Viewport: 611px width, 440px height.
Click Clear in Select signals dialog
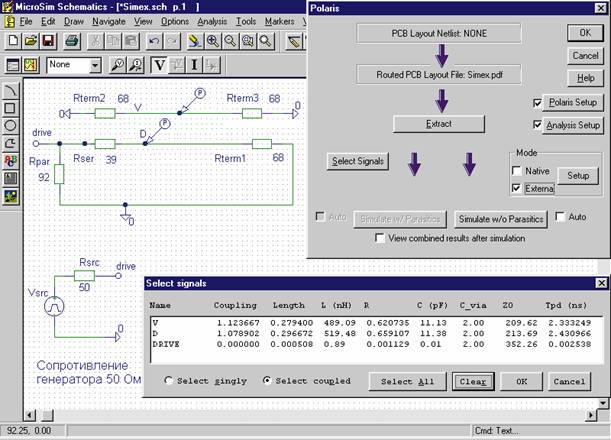(473, 381)
